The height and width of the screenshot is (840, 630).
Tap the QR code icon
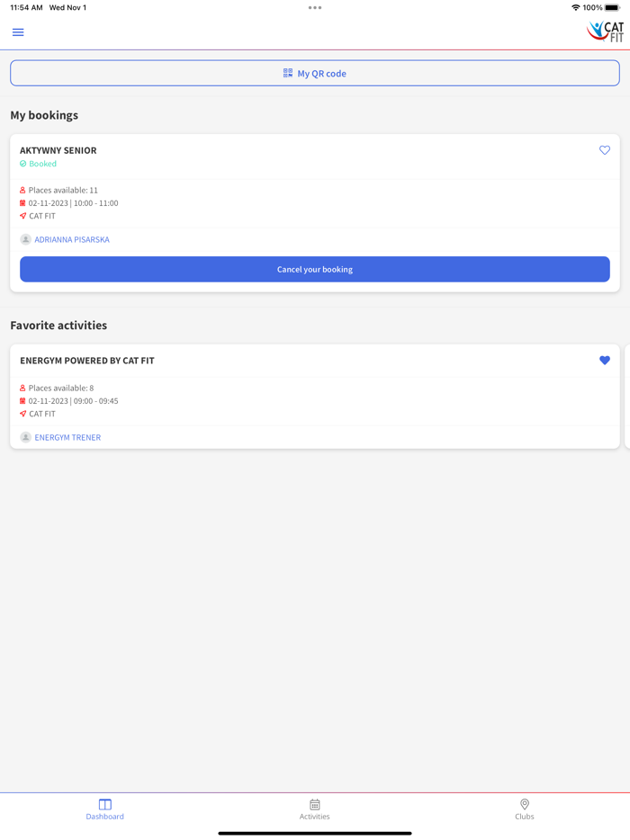(x=288, y=73)
